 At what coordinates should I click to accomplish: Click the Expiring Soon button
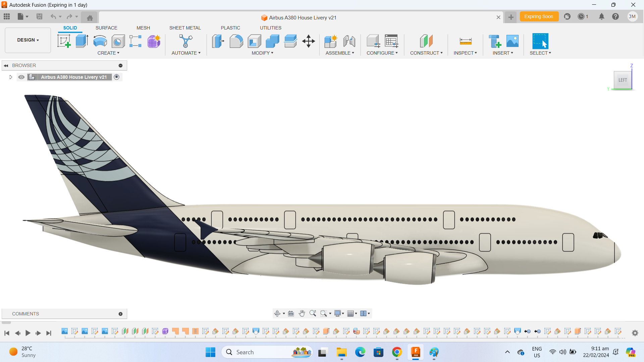(x=539, y=16)
